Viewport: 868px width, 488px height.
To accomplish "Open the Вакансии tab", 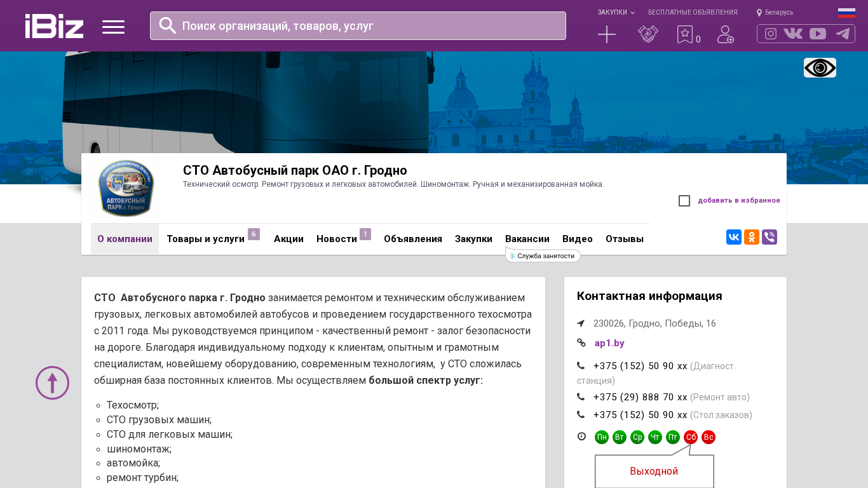I will [x=527, y=239].
